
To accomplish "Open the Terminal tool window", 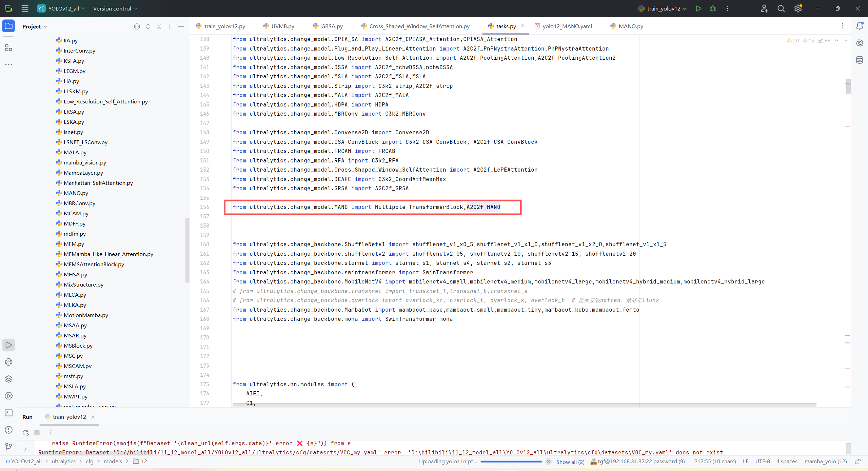I will [x=9, y=413].
